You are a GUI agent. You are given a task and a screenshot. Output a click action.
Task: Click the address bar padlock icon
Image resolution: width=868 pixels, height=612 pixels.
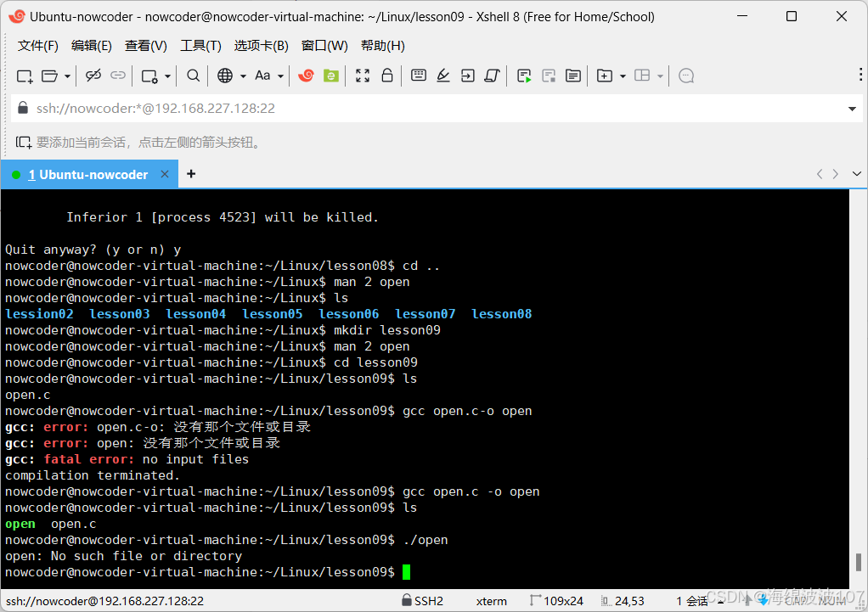(x=23, y=107)
